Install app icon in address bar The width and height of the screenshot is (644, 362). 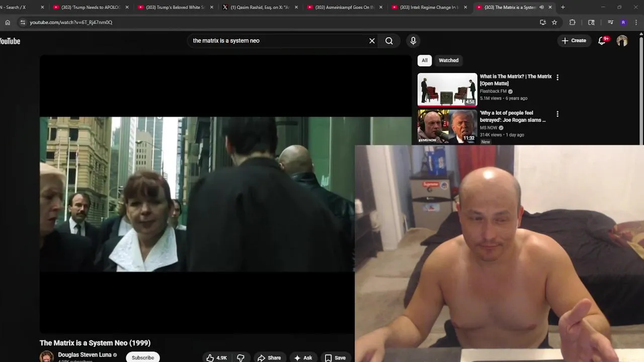tap(542, 22)
